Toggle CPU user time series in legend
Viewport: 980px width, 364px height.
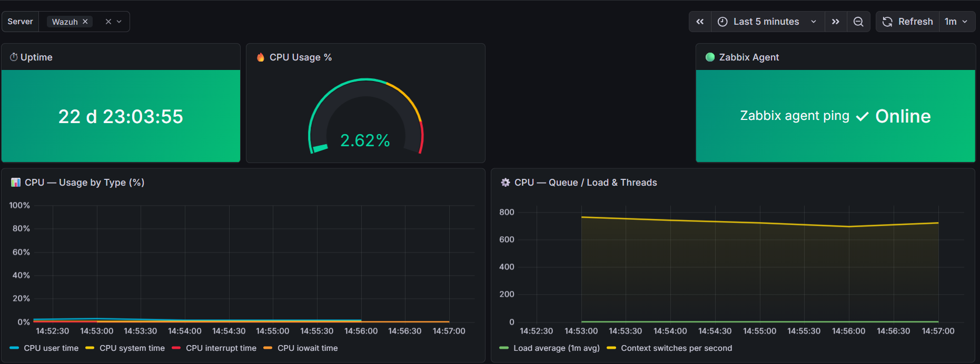pyautogui.click(x=44, y=348)
